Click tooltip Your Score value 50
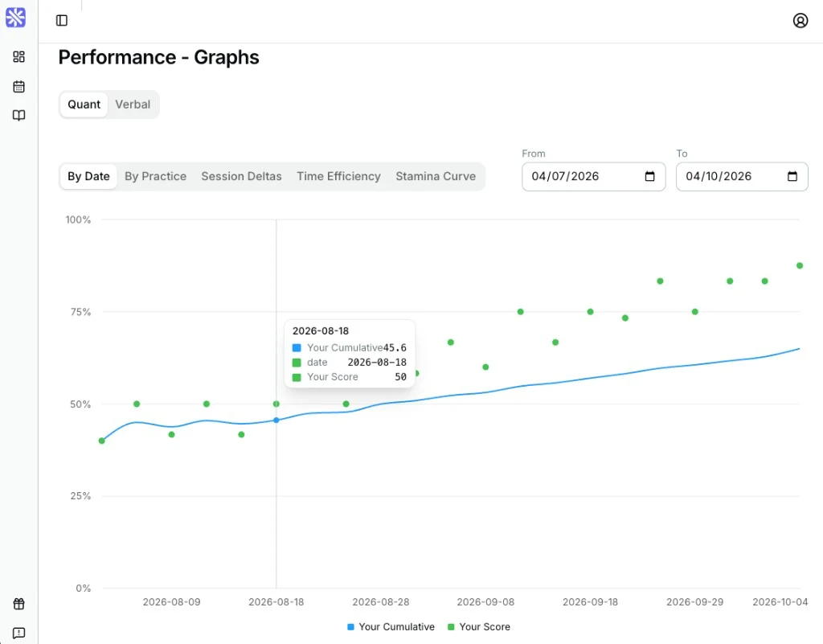The width and height of the screenshot is (823, 644). click(x=400, y=377)
